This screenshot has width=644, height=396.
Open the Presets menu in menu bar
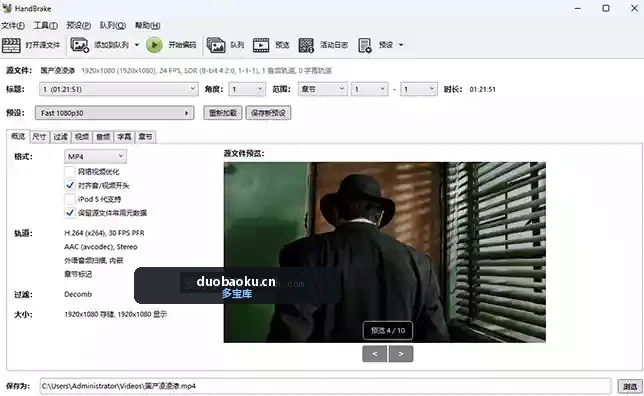pos(78,25)
